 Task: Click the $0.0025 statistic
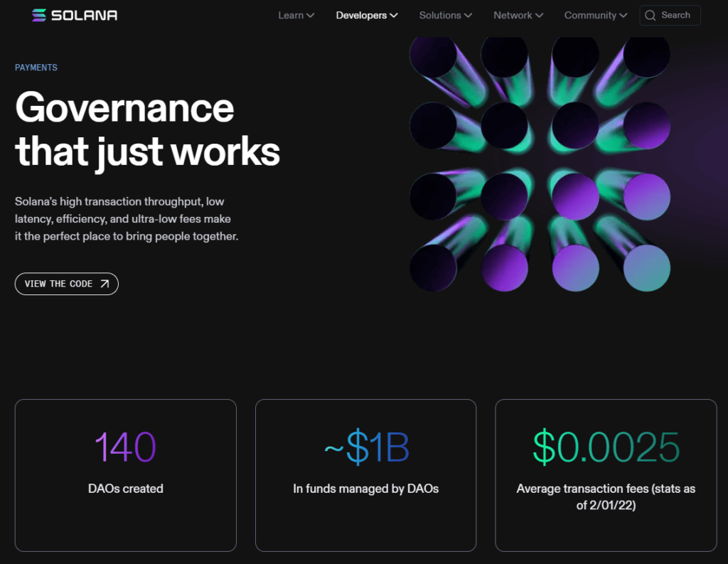pyautogui.click(x=606, y=447)
